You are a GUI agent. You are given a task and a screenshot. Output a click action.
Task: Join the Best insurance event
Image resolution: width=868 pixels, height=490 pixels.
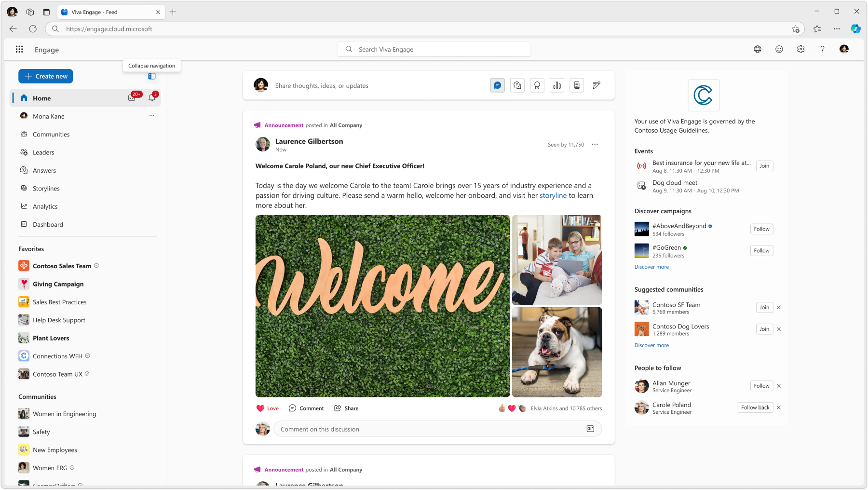coord(764,166)
